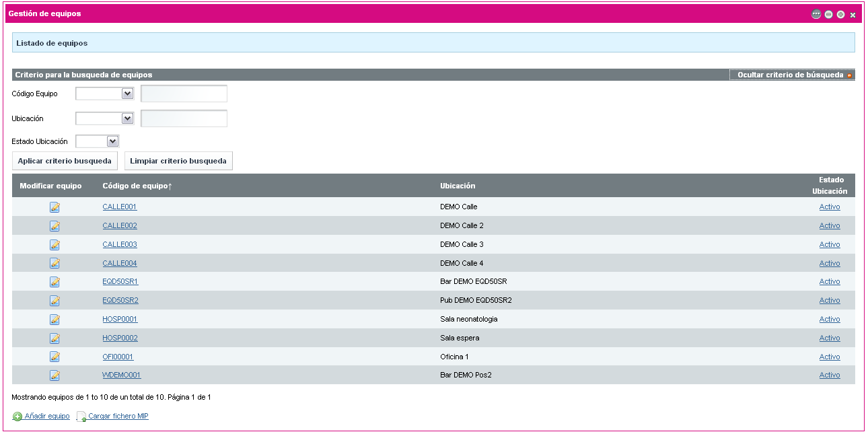Focus the Código Equipo text field

pyautogui.click(x=184, y=94)
